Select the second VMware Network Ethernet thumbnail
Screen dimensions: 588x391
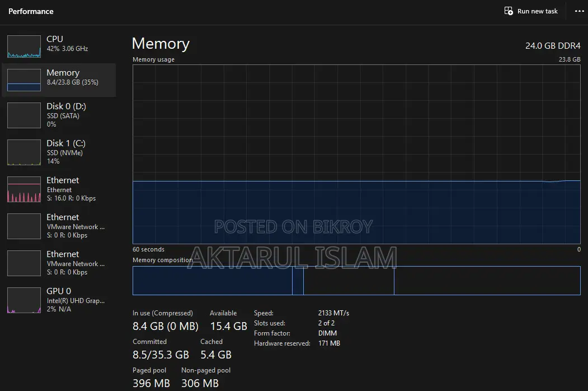(24, 263)
